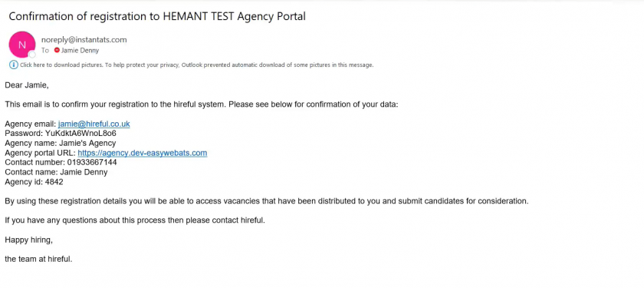
Task: Click the Happy hiring sign-off line
Action: tap(29, 240)
